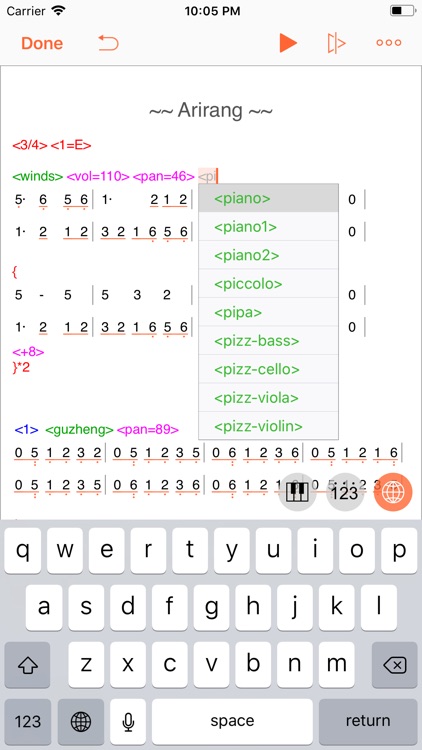This screenshot has height=750, width=422.
Task: Tap the shift key on keyboard
Action: coord(27,665)
